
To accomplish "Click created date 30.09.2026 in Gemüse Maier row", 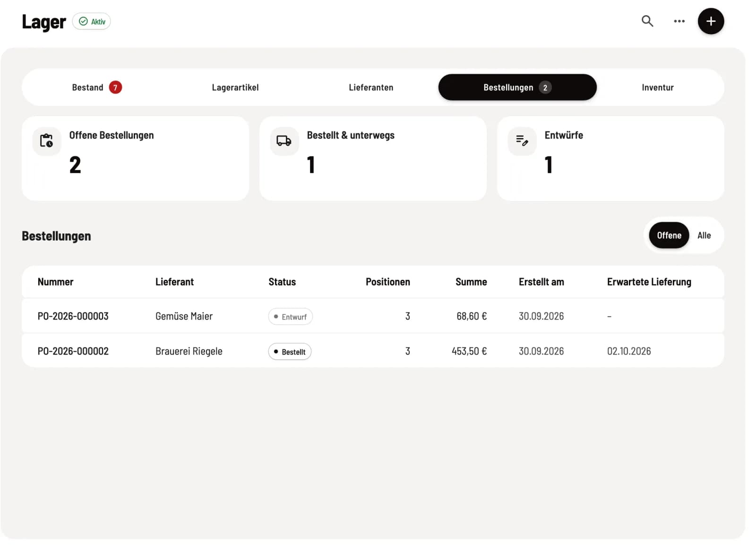I will (541, 316).
